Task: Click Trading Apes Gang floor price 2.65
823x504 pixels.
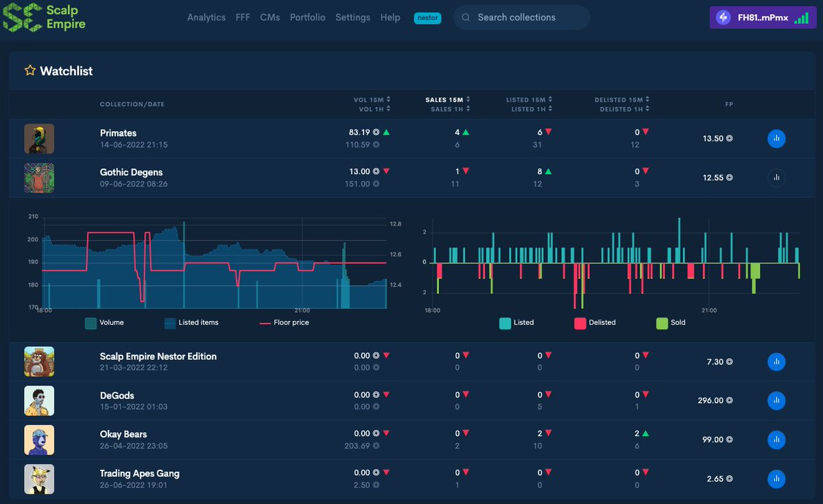Action: 720,479
